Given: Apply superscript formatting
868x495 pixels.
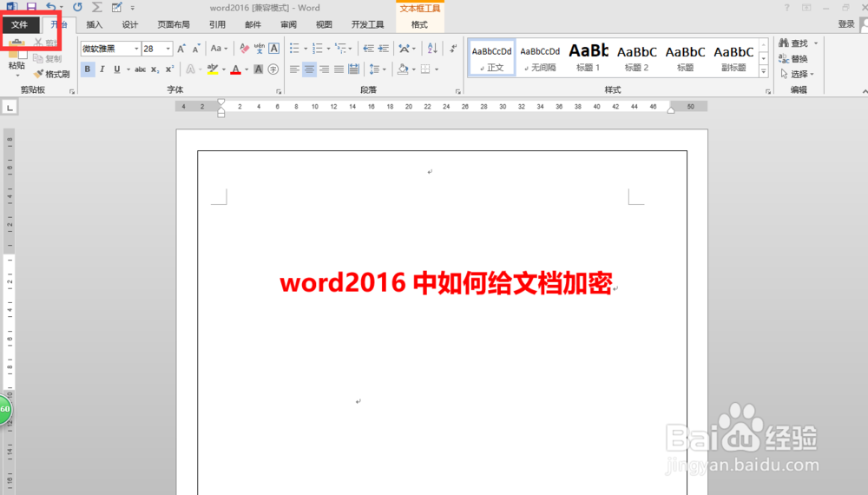Looking at the screenshot, I should click(x=169, y=69).
